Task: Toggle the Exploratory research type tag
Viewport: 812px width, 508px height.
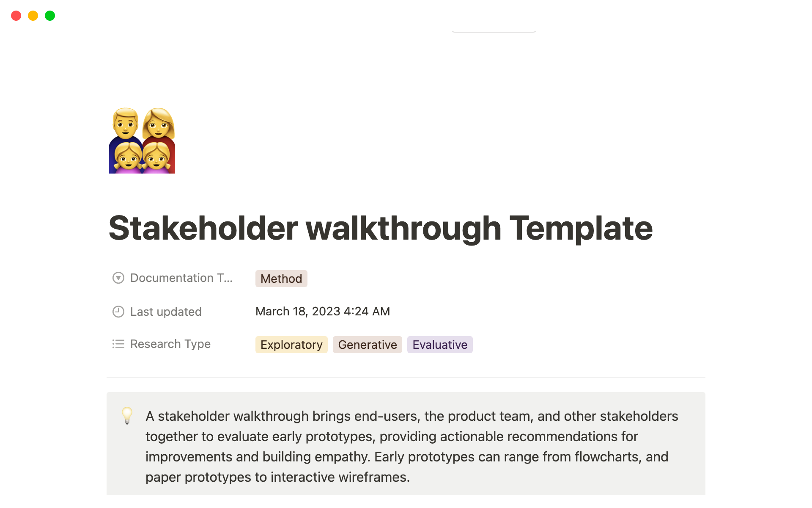Action: click(x=292, y=344)
